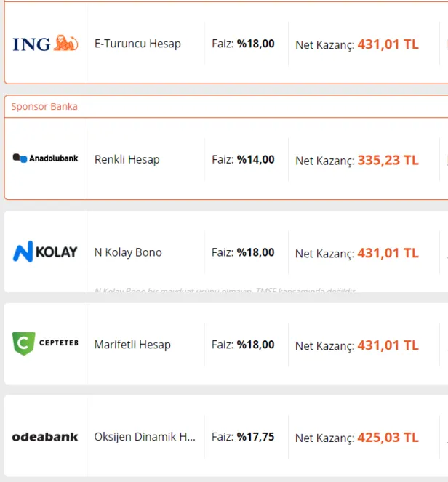448x482 pixels.
Task: Click the Sponsor Banka label
Action: pos(44,106)
